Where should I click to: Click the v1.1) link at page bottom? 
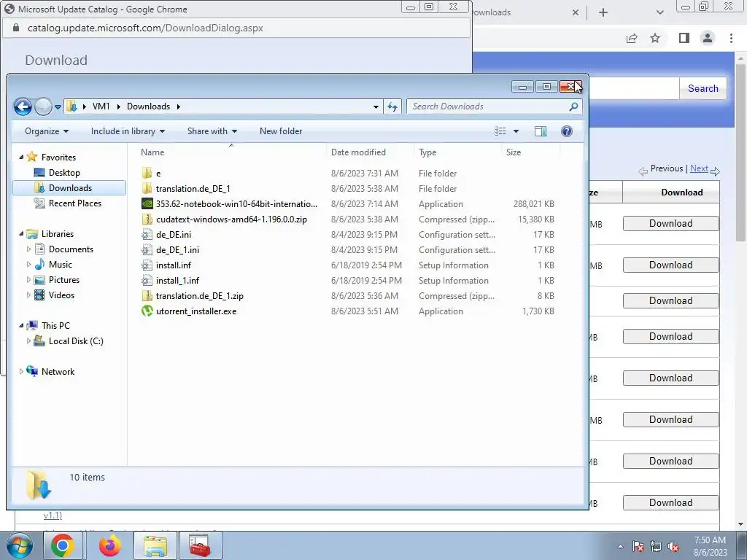[53, 516]
